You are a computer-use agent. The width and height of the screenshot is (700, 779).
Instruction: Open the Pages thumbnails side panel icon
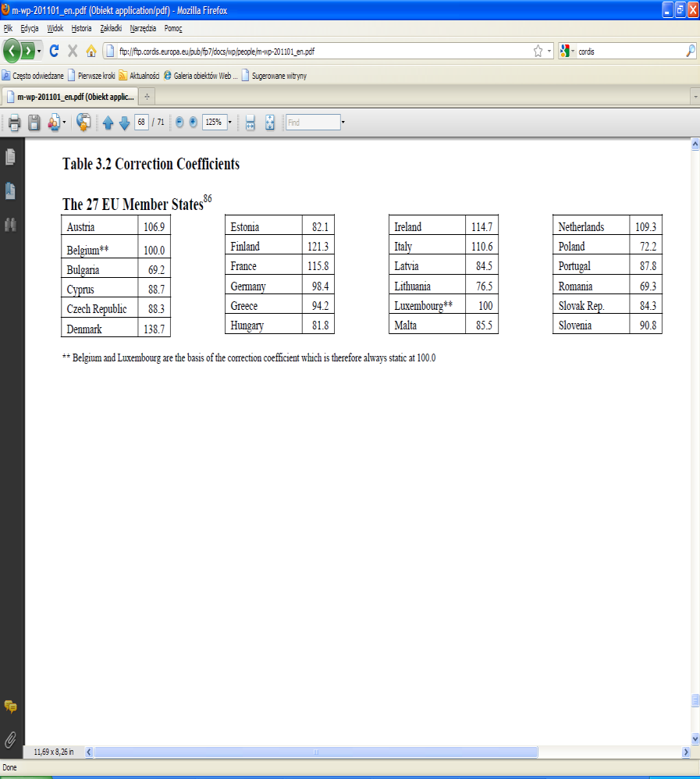(x=10, y=157)
